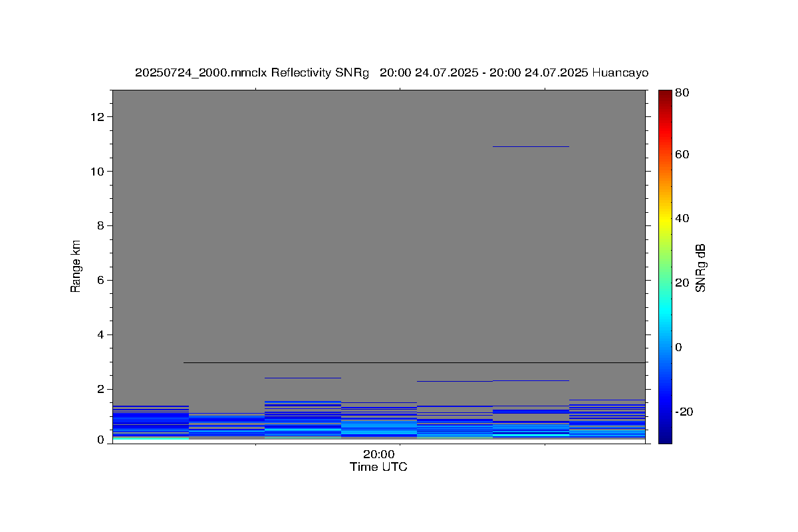Click the SNRg dB colorbar label
Viewport: 798px width, 532px height.
tap(700, 267)
